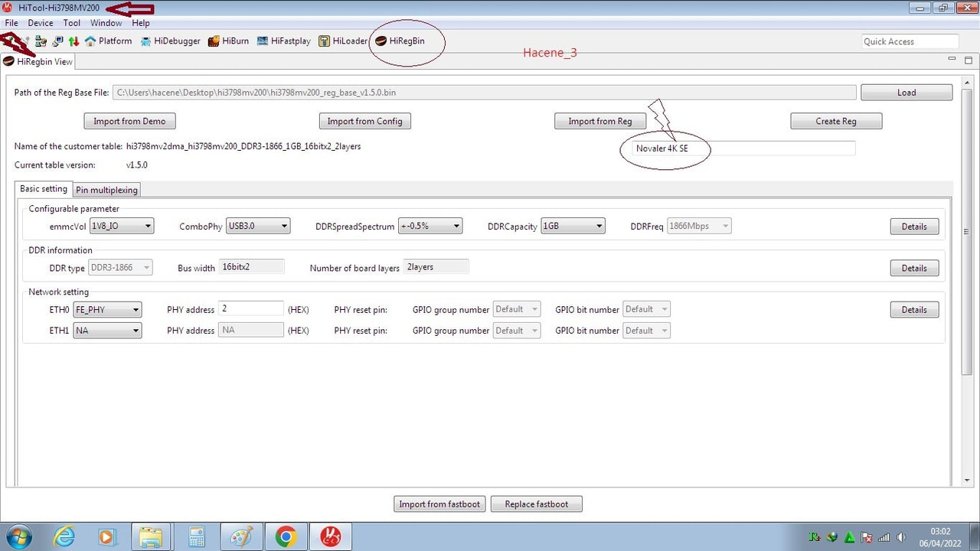Click Import from Reg
The image size is (980, 551).
click(x=600, y=121)
